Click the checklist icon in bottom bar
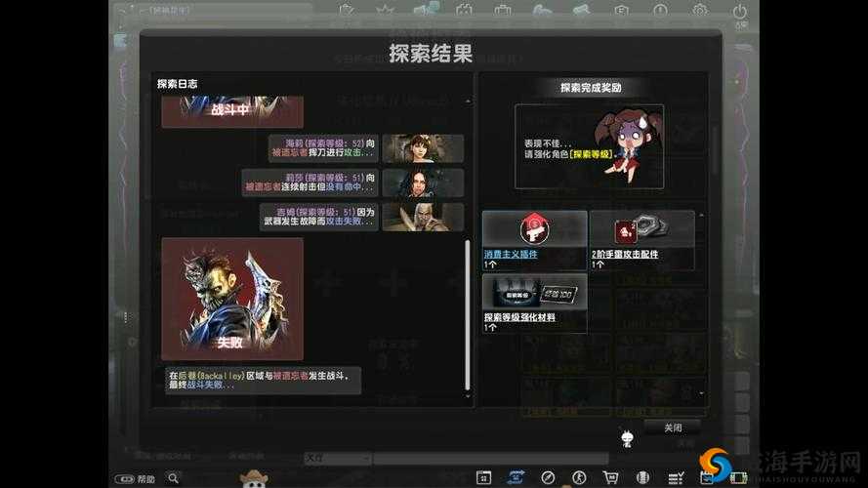 point(676,478)
